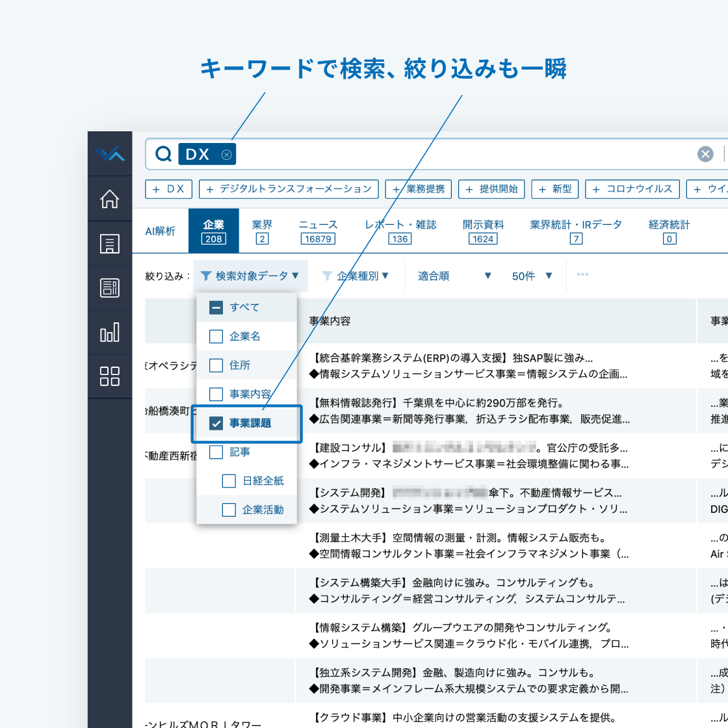Check the 記事 checkbox
The height and width of the screenshot is (728, 728).
[216, 452]
